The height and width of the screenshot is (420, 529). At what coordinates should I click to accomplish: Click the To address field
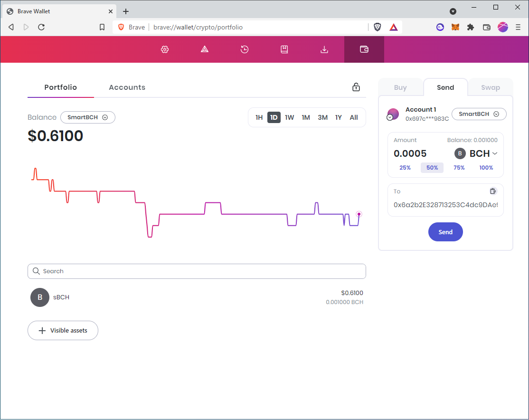pos(445,205)
